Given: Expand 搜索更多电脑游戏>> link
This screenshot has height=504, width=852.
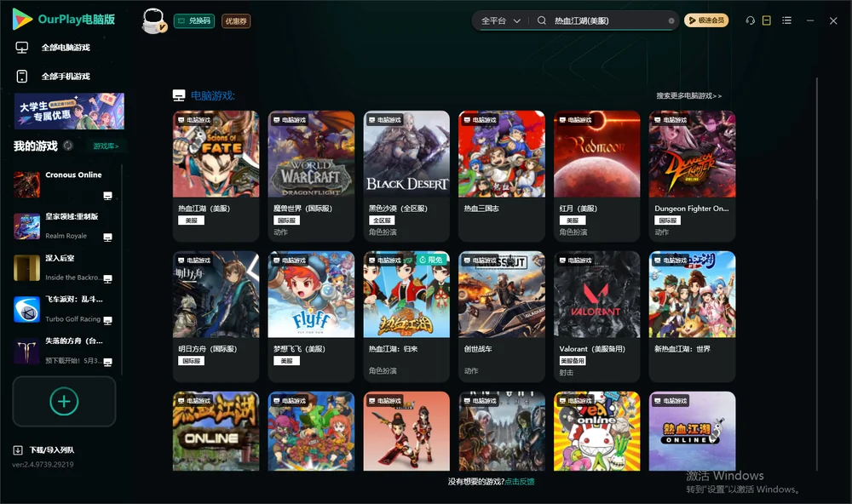Looking at the screenshot, I should [688, 95].
